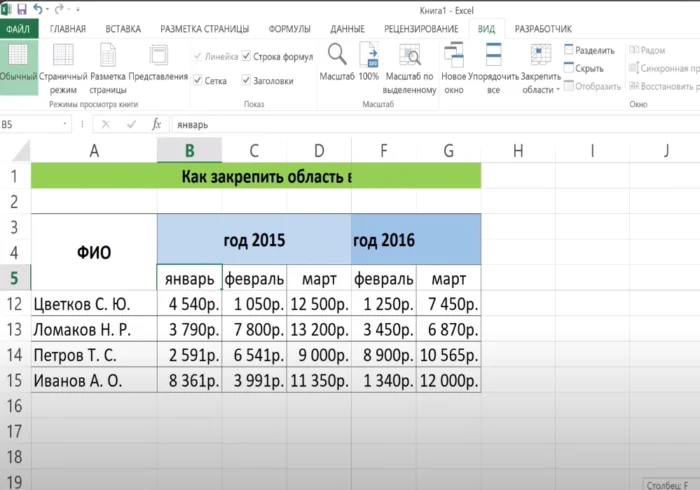Click the Разделить split button
700x490 pixels.
[589, 49]
